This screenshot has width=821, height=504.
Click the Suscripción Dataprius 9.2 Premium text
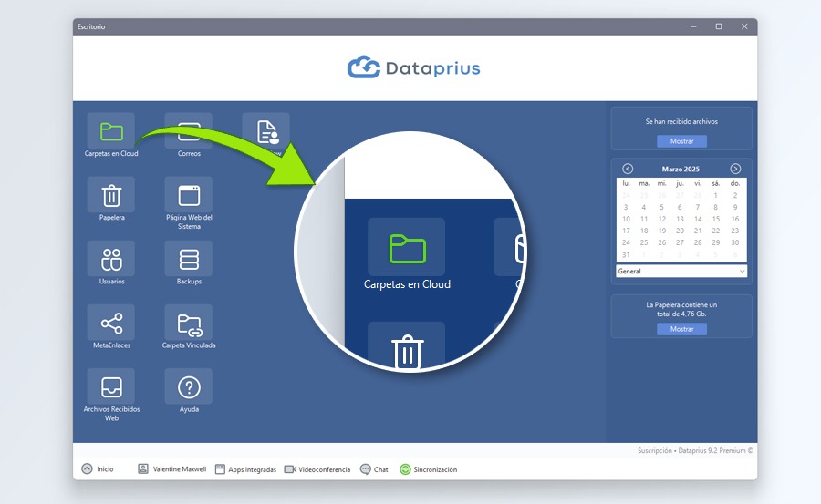(695, 450)
